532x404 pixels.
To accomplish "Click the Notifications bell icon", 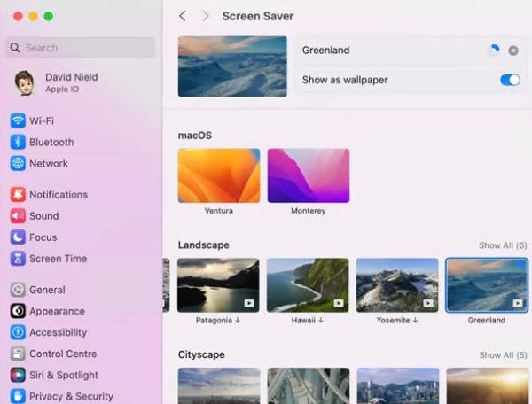I will pyautogui.click(x=18, y=194).
